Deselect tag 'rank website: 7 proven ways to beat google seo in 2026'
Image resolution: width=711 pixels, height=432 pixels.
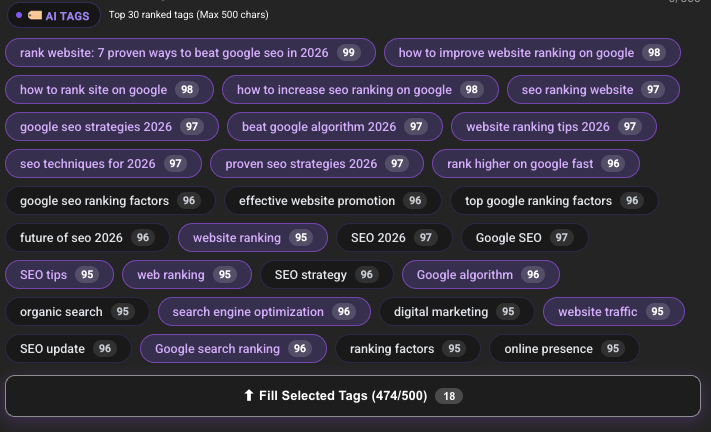pyautogui.click(x=190, y=53)
